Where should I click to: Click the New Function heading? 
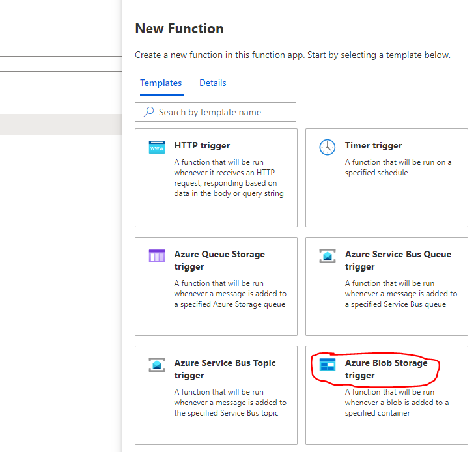180,29
